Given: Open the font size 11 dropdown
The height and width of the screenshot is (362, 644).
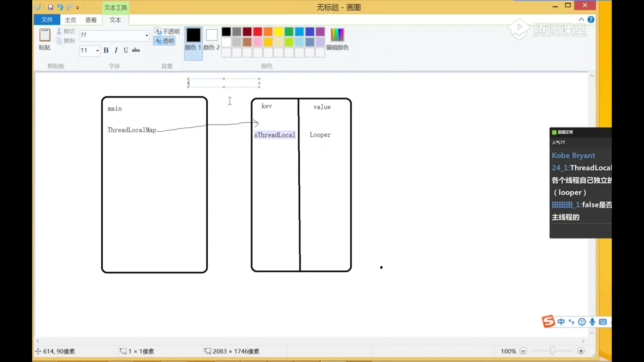Looking at the screenshot, I should (97, 51).
